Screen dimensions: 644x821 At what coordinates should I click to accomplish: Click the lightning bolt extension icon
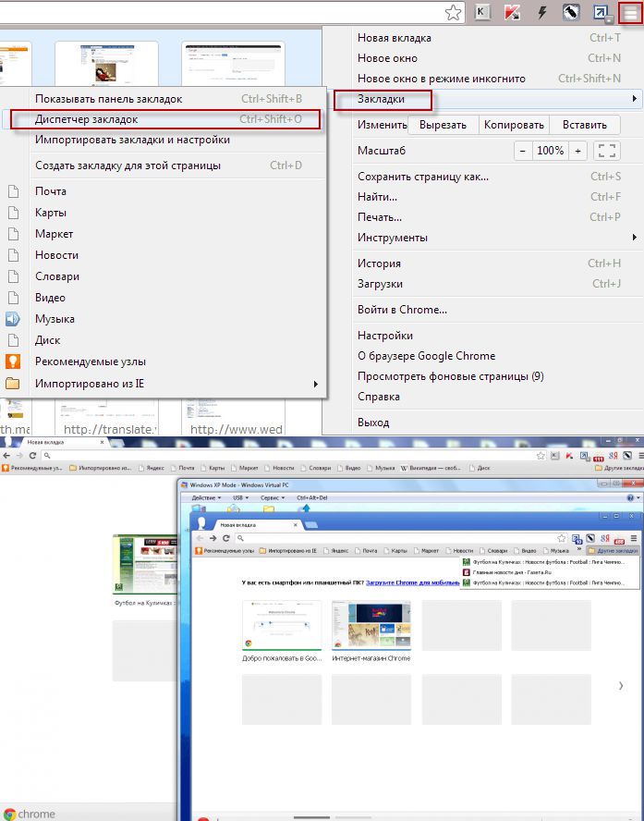click(541, 13)
